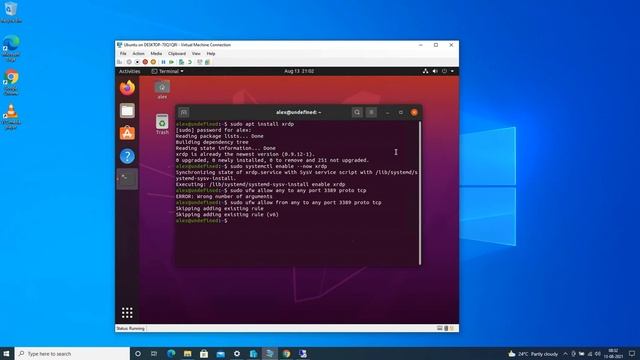
Task: Open Settings gear from the taskbar
Action: coord(237,353)
